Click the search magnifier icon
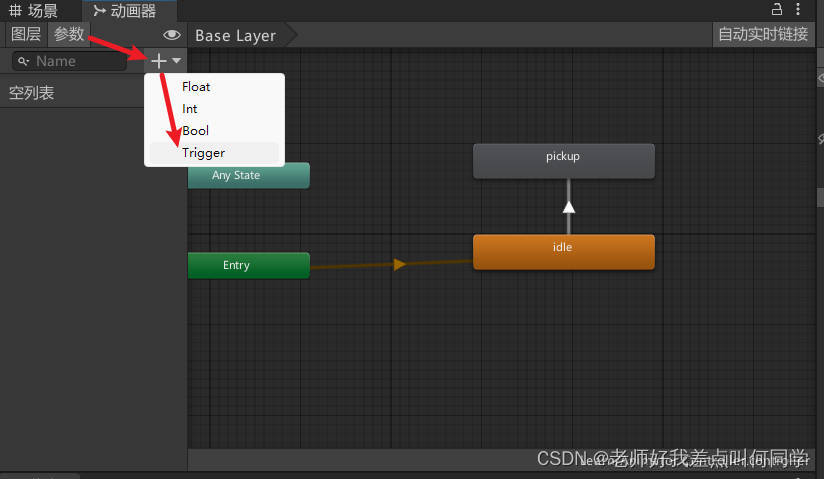The width and height of the screenshot is (824, 479). coord(23,62)
